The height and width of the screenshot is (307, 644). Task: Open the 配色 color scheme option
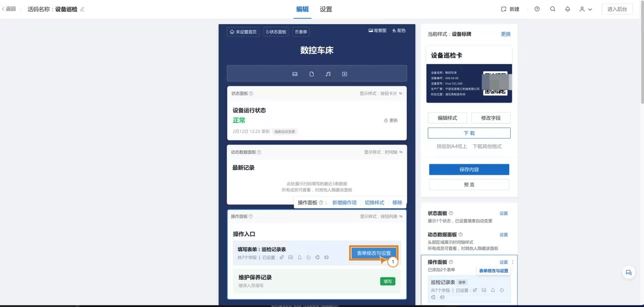tap(399, 30)
